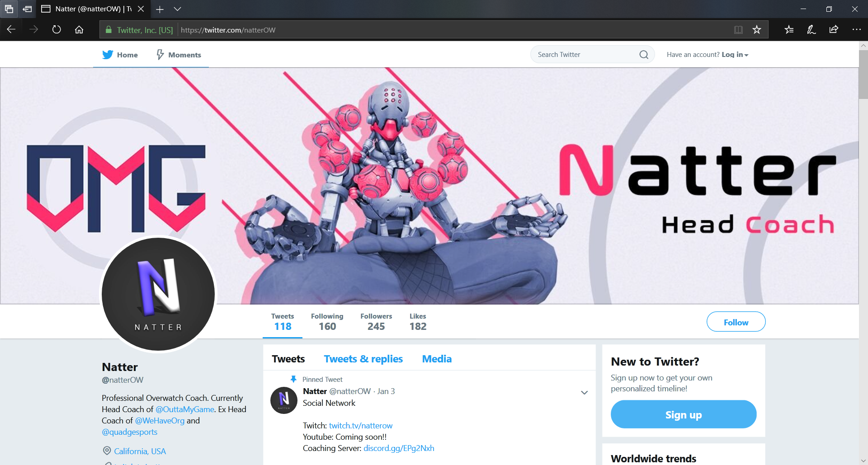Open the web notes pen icon

(x=811, y=30)
